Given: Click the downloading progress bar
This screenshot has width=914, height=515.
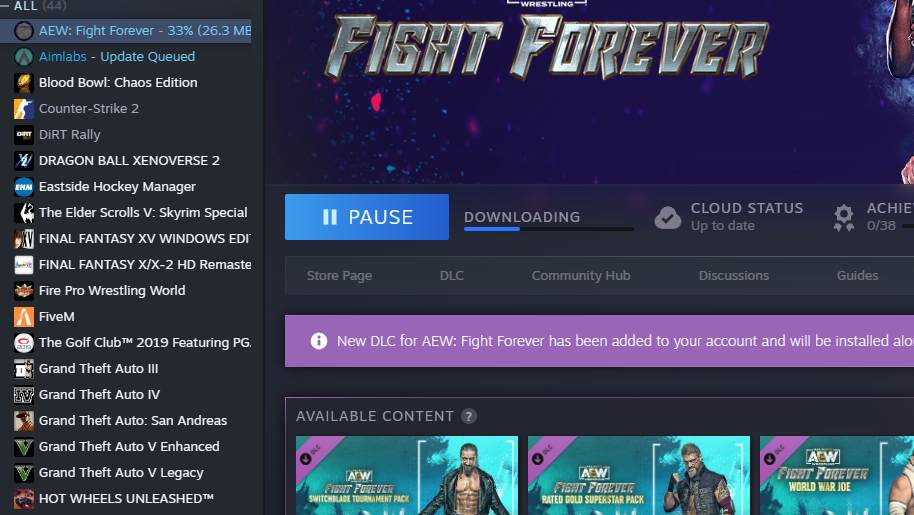Looking at the screenshot, I should (549, 229).
